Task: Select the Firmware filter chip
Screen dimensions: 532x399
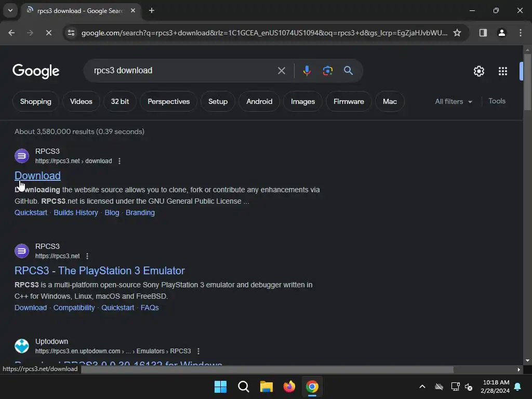Action: click(x=349, y=101)
